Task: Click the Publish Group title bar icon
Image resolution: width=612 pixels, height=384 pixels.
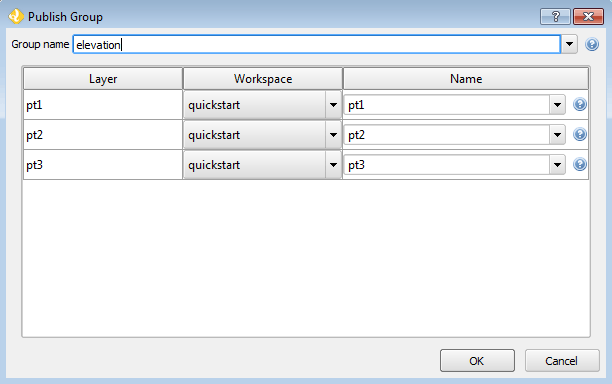Action: pos(16,16)
